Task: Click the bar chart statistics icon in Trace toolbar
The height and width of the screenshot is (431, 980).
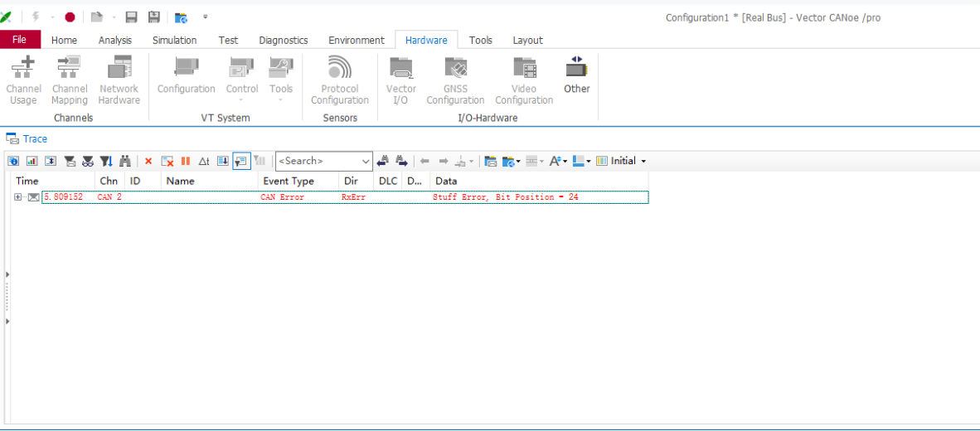Action: coord(32,161)
